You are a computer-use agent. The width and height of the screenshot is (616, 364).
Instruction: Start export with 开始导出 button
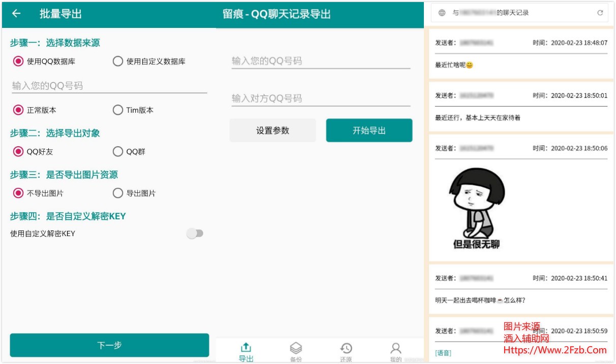[x=369, y=130]
